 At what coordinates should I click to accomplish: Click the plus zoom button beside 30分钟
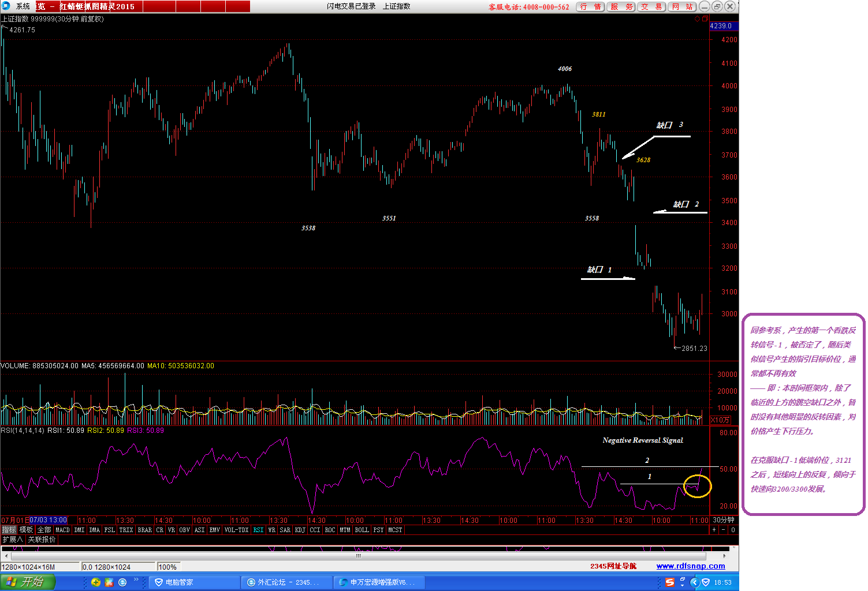tap(714, 530)
